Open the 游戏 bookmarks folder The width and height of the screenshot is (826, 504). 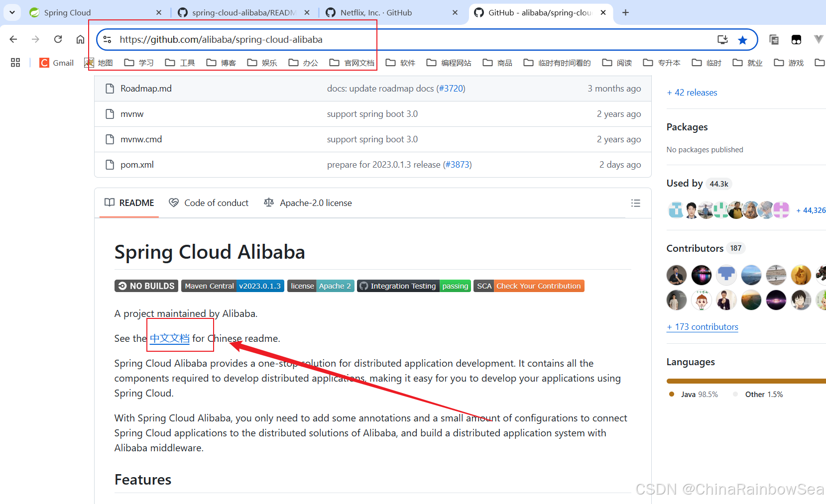[789, 63]
